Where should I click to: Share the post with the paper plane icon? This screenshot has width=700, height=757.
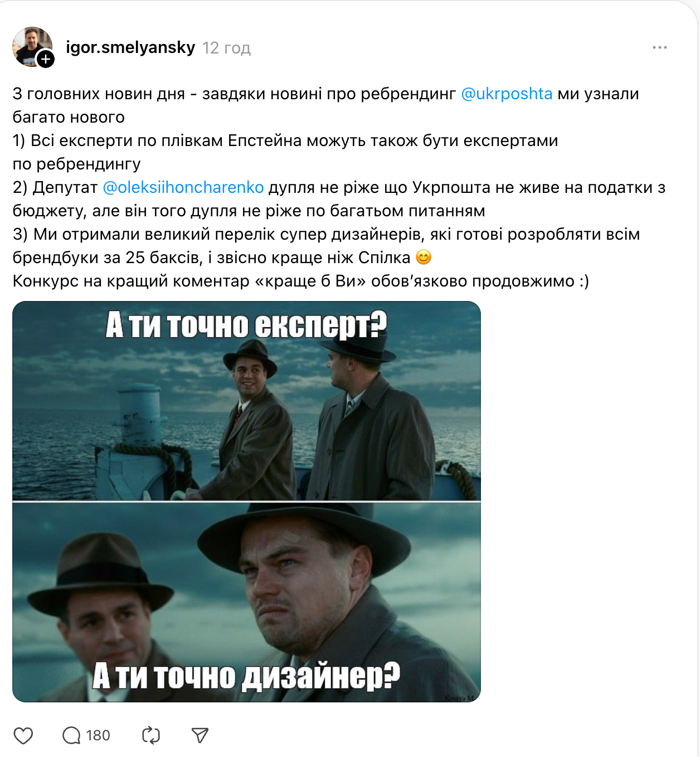coord(200,736)
